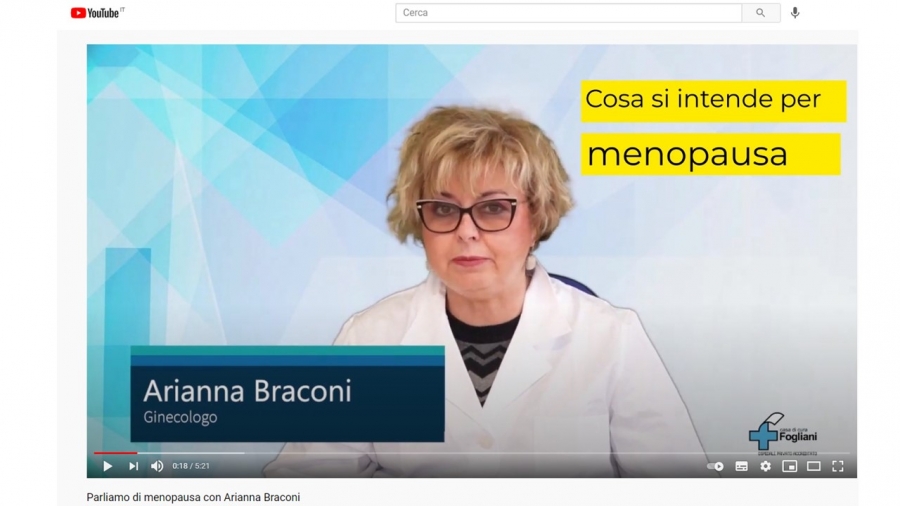Toggle subtitles on the video

coord(742,466)
